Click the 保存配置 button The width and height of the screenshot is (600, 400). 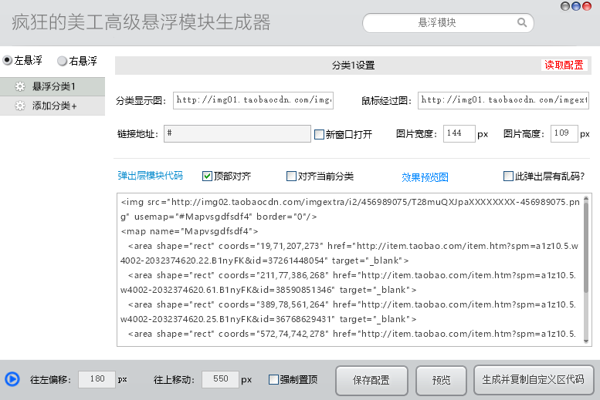point(370,380)
